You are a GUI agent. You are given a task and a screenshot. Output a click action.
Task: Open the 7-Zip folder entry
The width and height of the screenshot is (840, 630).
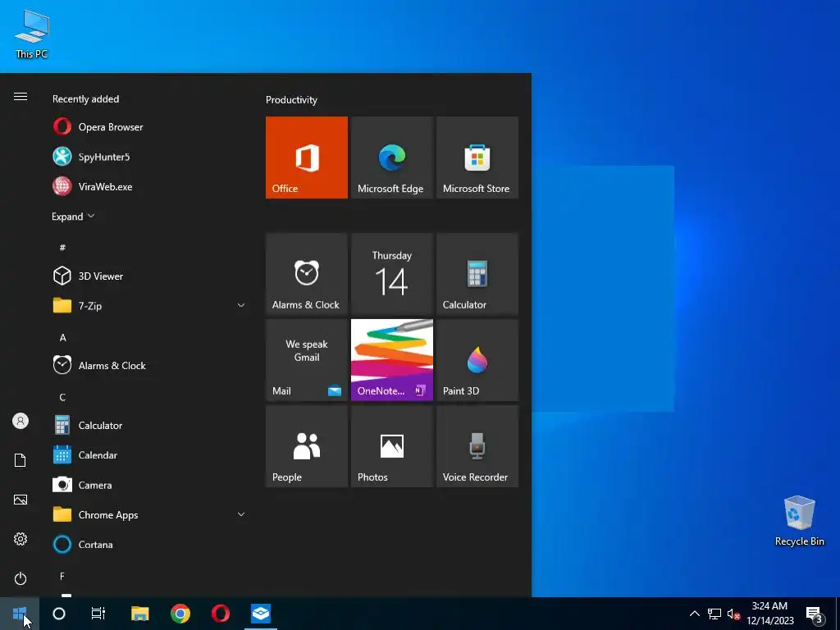[148, 306]
